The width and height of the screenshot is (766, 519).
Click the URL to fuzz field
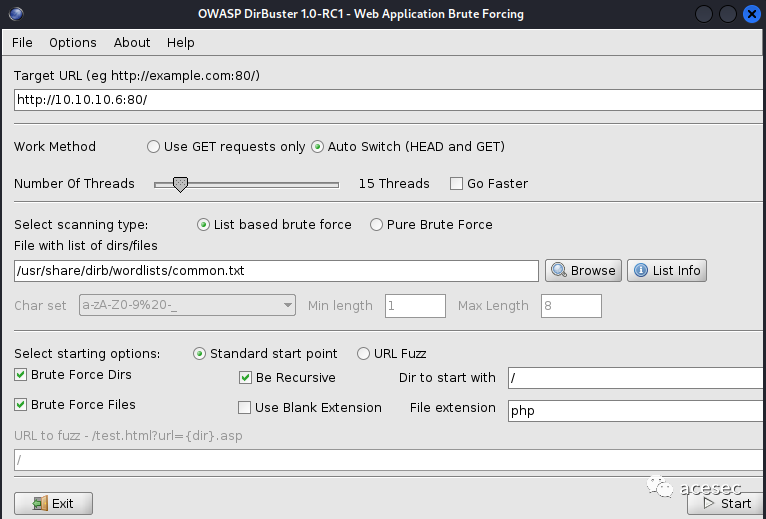[389, 460]
